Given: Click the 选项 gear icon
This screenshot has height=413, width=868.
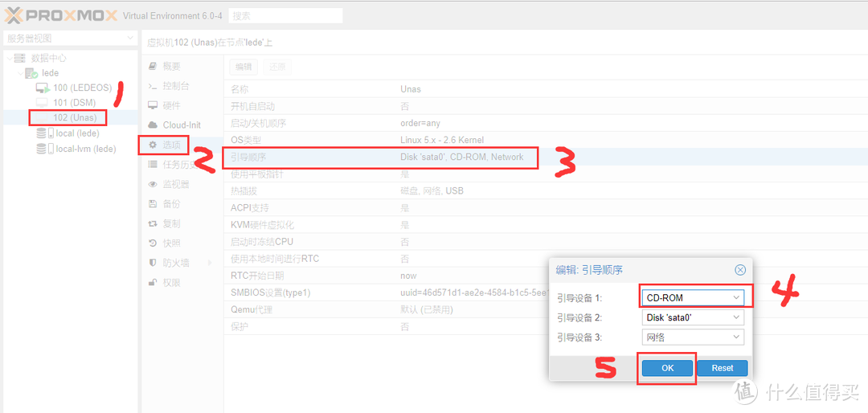Looking at the screenshot, I should pyautogui.click(x=153, y=145).
